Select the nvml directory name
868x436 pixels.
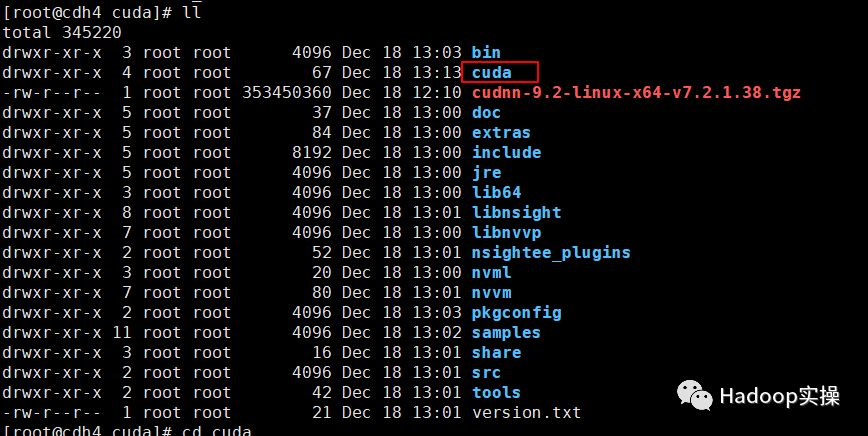tap(491, 272)
